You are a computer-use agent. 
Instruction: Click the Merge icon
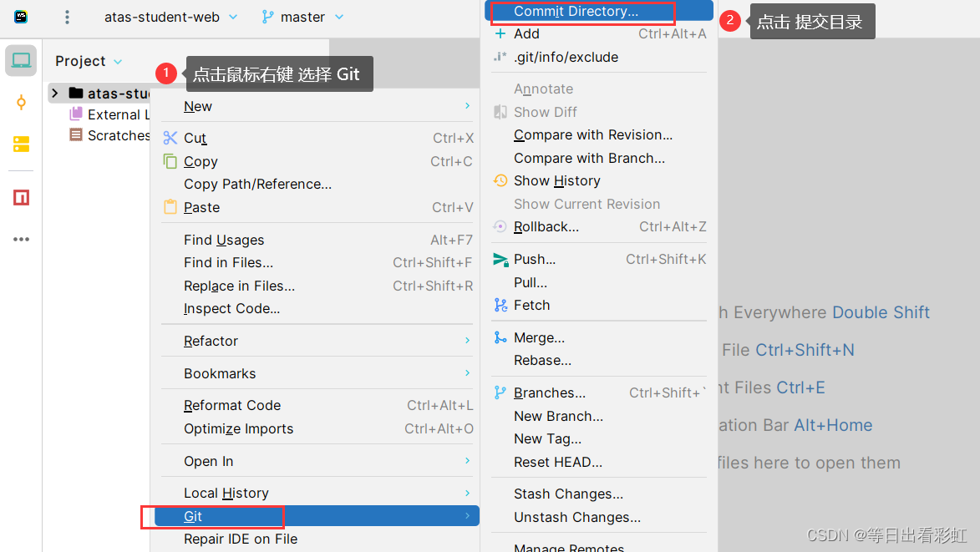(x=500, y=338)
